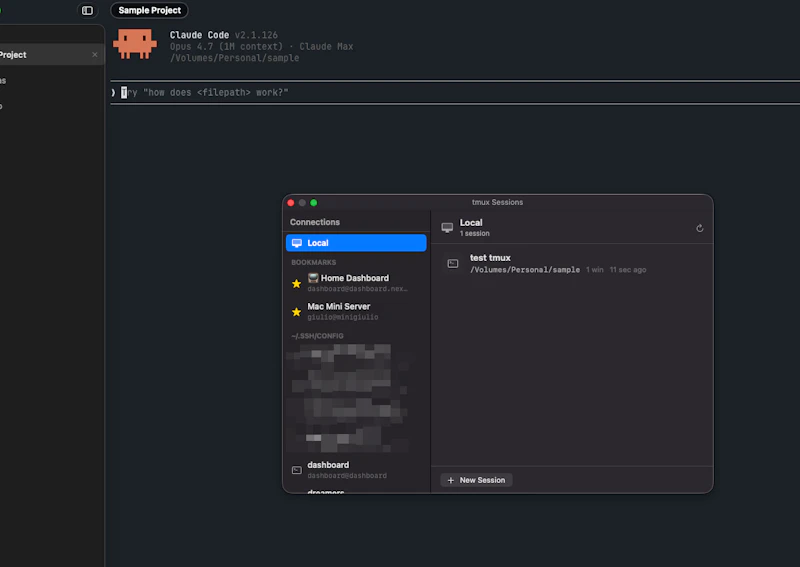Click the tmux Sessions window title
The image size is (800, 567).
[497, 202]
